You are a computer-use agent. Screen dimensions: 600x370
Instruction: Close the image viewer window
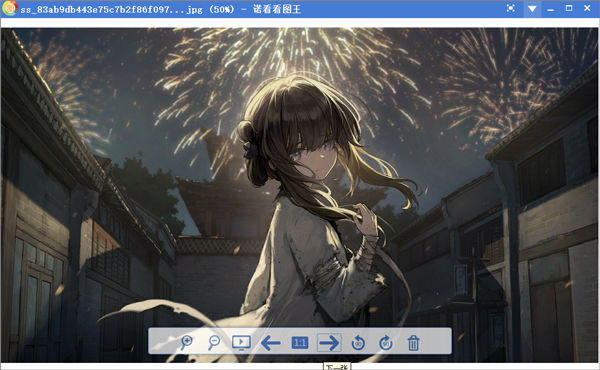point(587,8)
